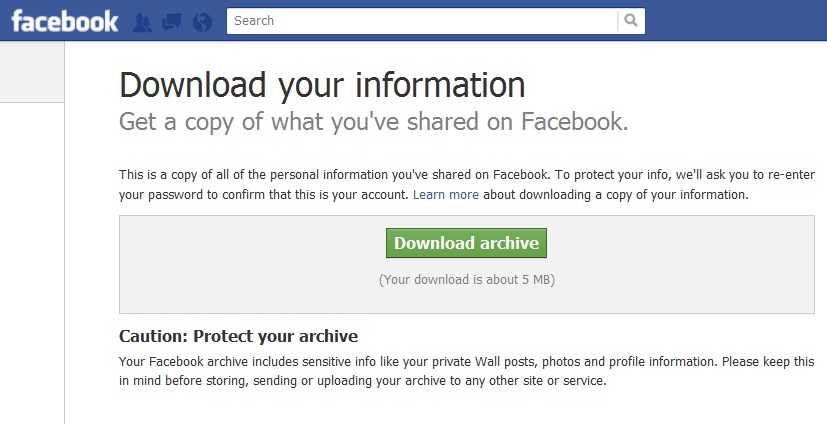
Task: Click the 'Download your information' heading
Action: 322,85
